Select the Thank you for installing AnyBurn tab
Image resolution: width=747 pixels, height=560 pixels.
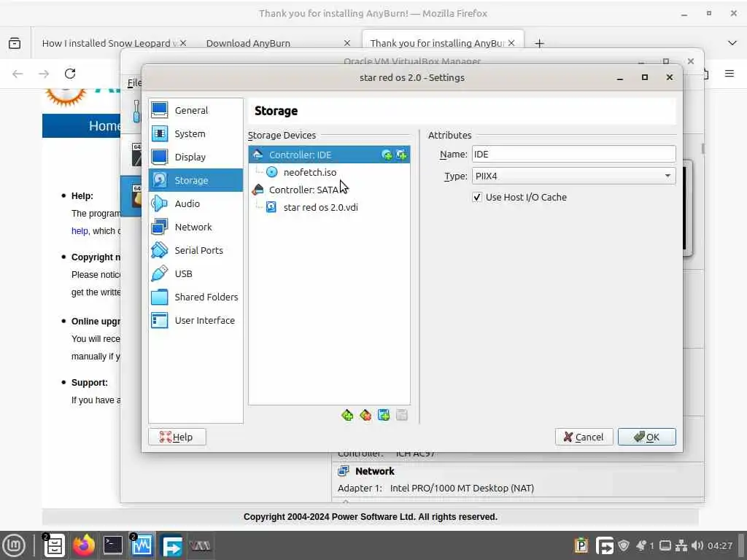click(x=437, y=43)
